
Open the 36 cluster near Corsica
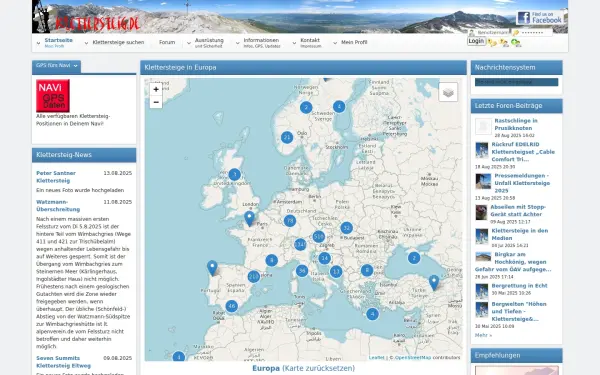coord(302,271)
